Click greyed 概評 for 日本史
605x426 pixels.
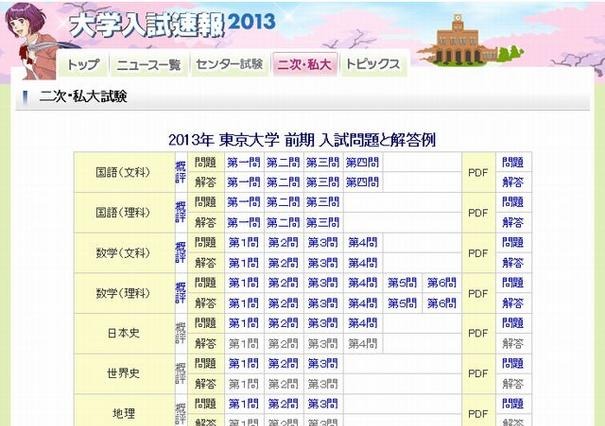pyautogui.click(x=180, y=333)
